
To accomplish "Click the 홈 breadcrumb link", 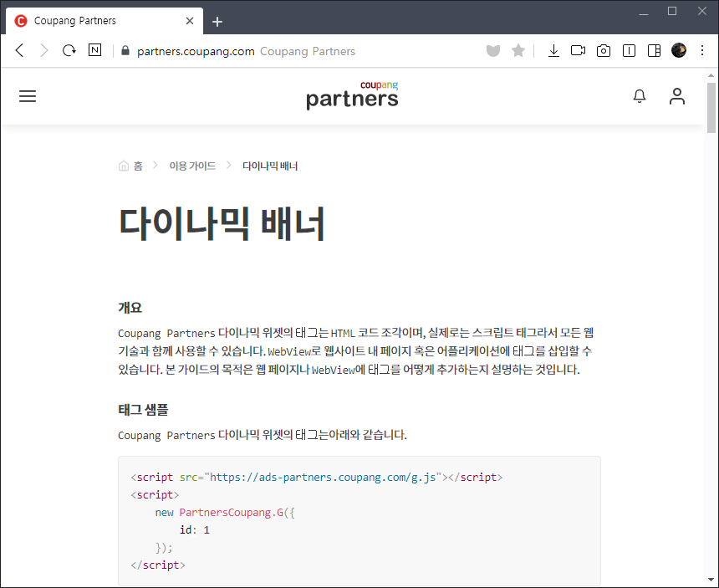I will [x=138, y=166].
